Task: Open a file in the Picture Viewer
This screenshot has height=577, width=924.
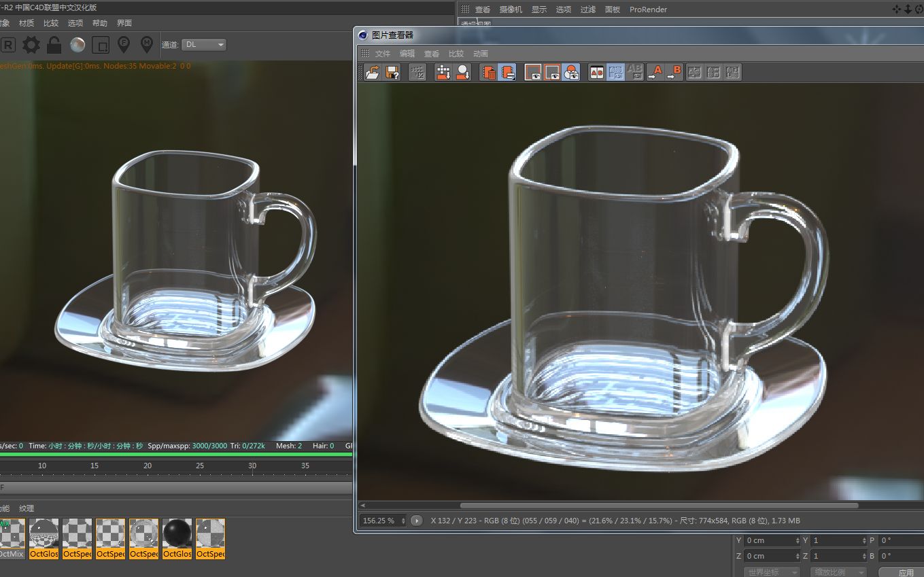Action: (x=371, y=72)
